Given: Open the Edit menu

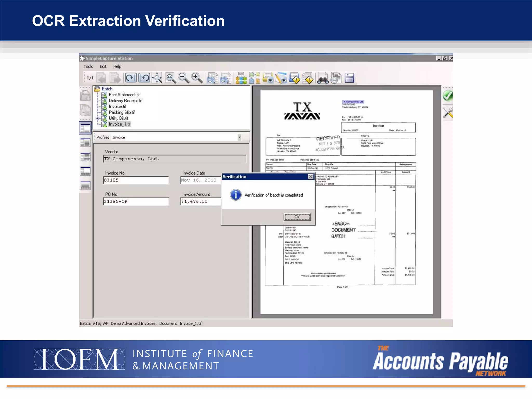Looking at the screenshot, I should [x=103, y=66].
